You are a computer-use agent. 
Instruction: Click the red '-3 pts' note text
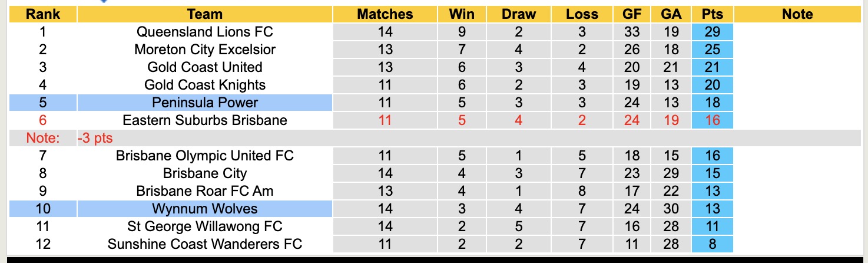coord(95,139)
